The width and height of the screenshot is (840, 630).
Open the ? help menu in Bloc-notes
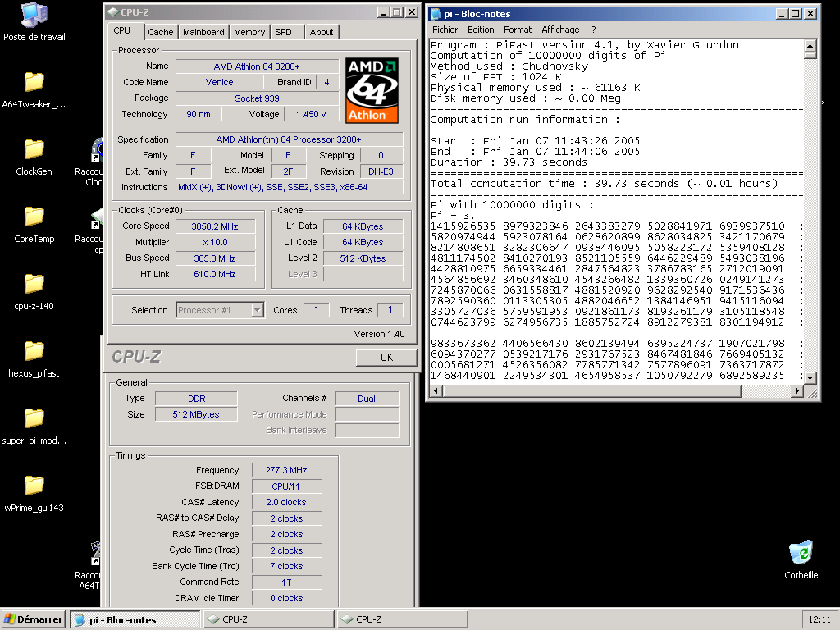(594, 30)
